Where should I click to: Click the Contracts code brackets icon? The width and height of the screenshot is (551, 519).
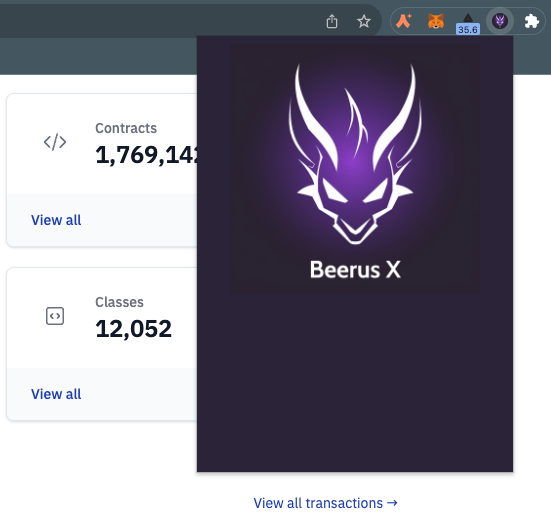[x=55, y=142]
